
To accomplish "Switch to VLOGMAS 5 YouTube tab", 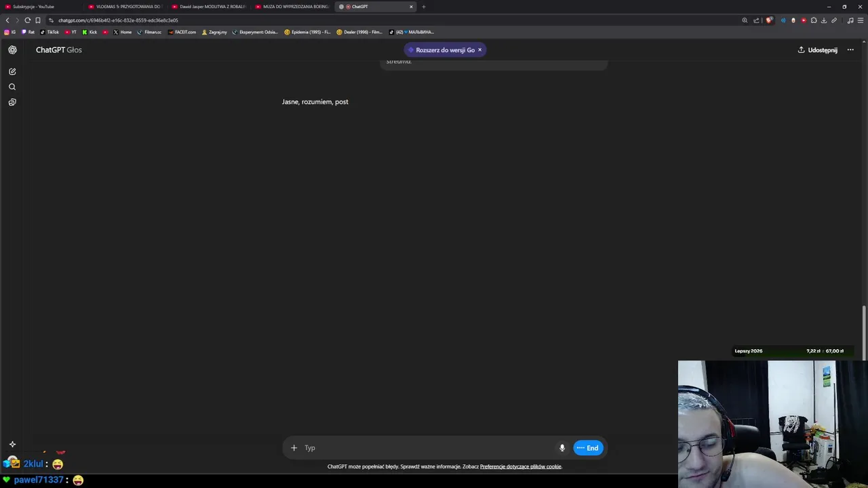I will coord(125,7).
